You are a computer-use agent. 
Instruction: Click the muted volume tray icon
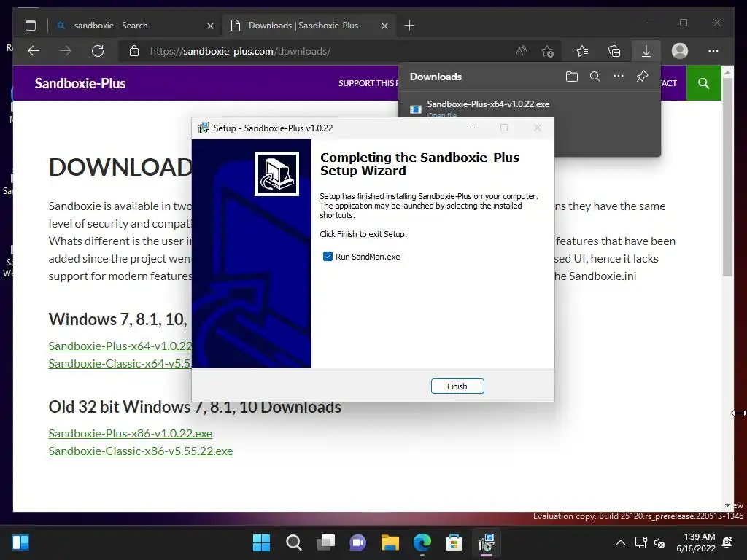coord(659,542)
